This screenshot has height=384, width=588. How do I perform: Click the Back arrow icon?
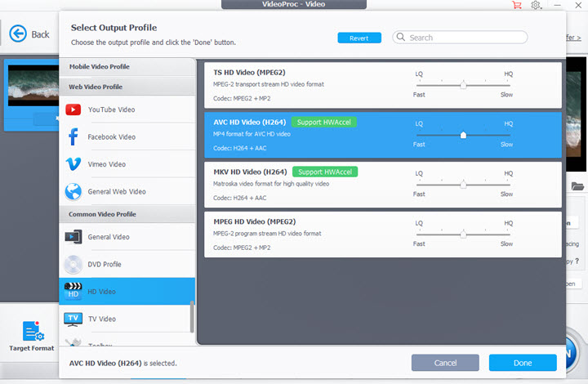click(x=18, y=33)
